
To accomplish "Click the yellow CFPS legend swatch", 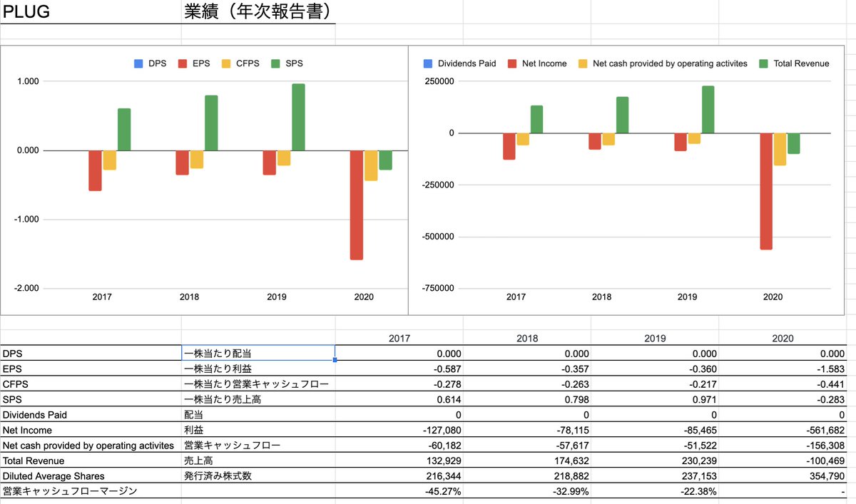I will click(x=228, y=63).
